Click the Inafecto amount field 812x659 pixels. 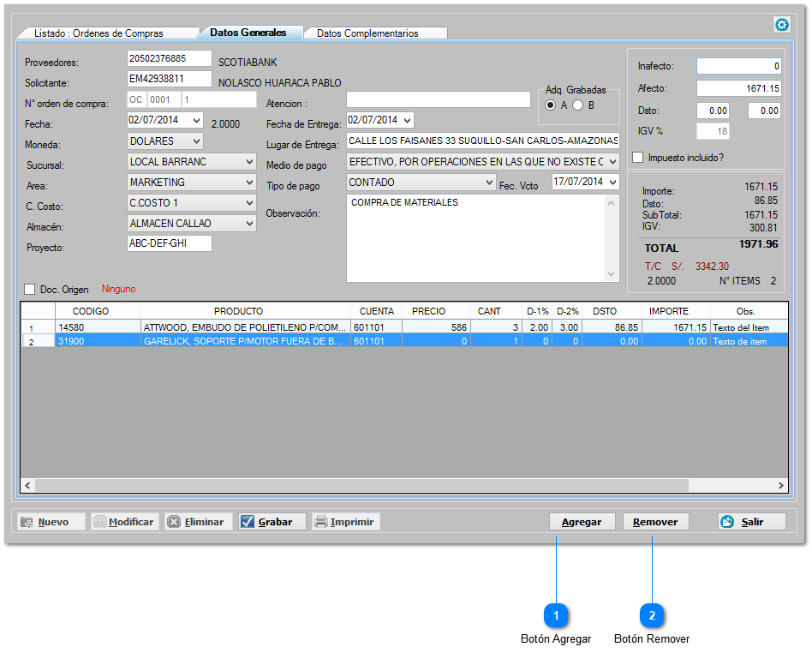click(738, 66)
